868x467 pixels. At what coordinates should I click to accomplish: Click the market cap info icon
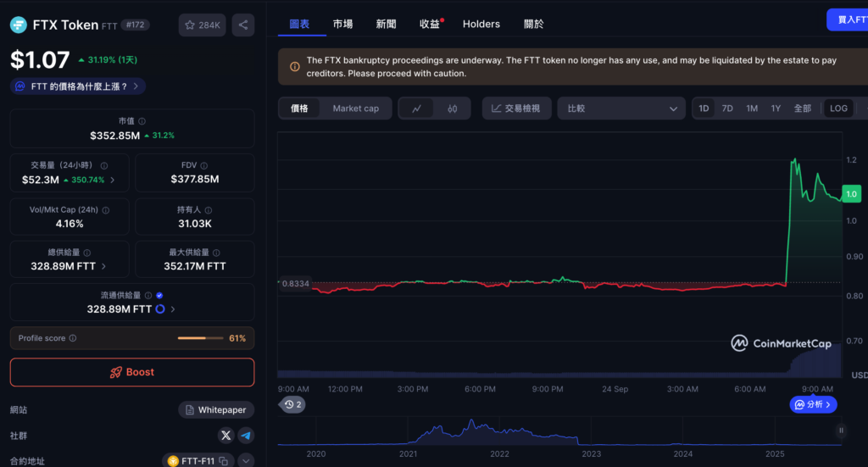coord(142,121)
